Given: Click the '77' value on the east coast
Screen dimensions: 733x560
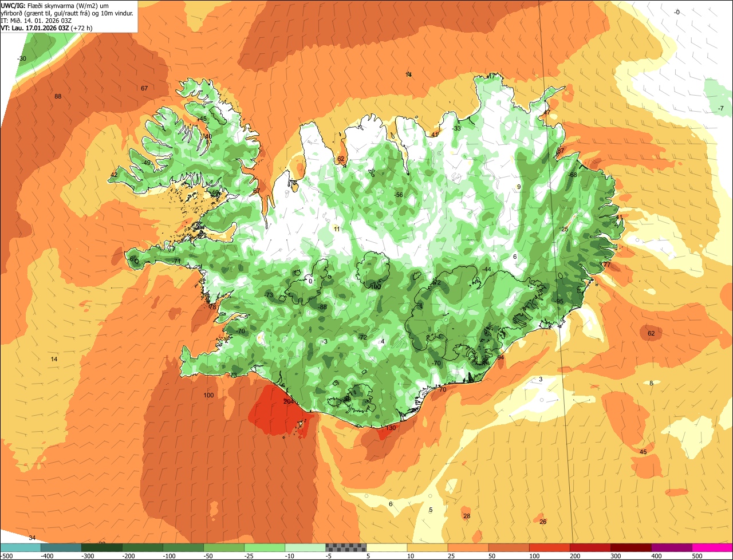Looking at the screenshot, I should tap(607, 265).
